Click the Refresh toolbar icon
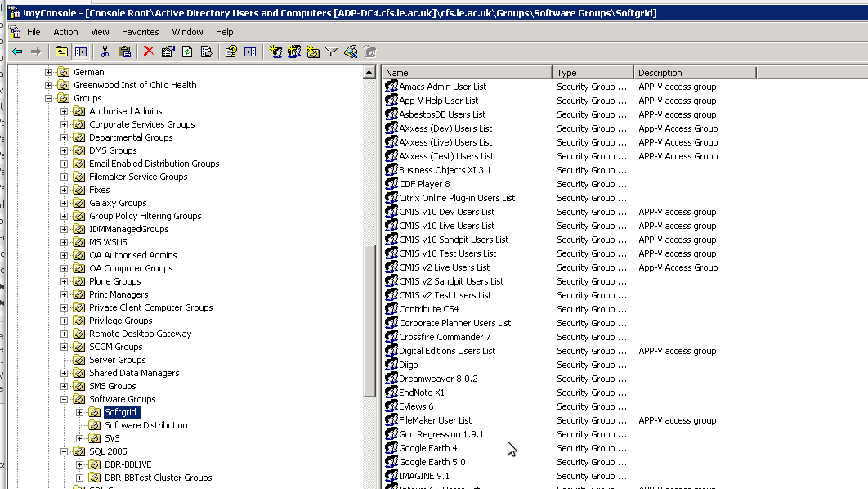The image size is (868, 489). (x=187, y=52)
